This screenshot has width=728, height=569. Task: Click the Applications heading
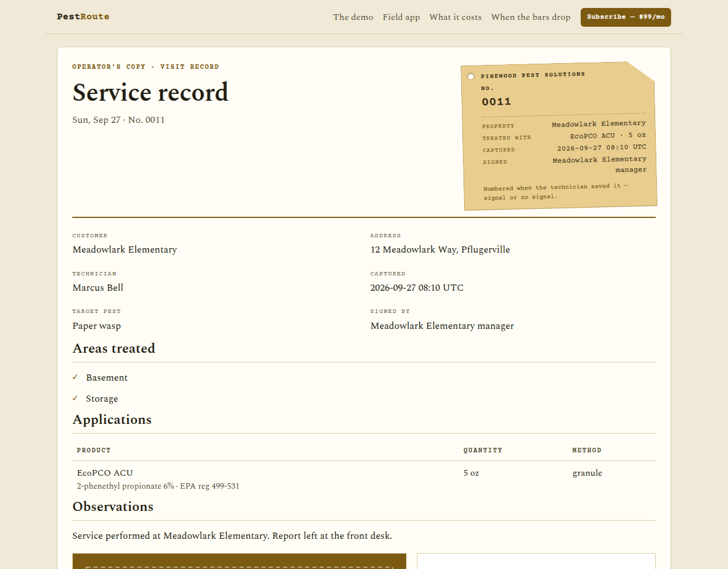112,419
